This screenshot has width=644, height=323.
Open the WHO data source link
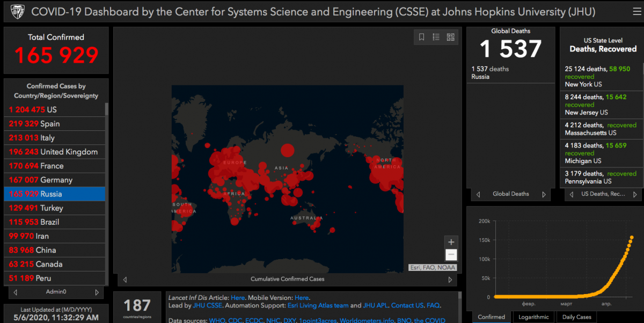coord(218,320)
